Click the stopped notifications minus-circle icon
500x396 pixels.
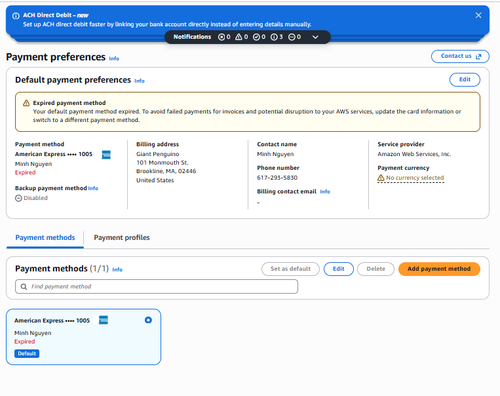[292, 37]
